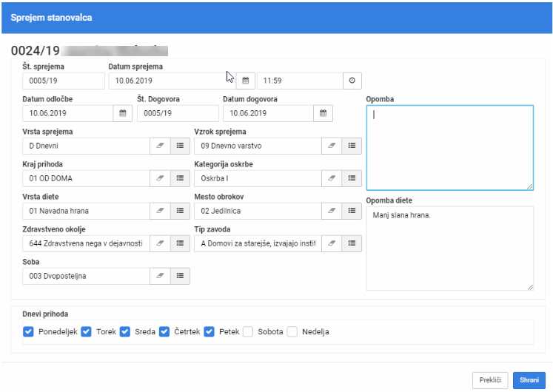Image resolution: width=553 pixels, height=392 pixels.
Task: Open calendar picker for Datum sprejema
Action: (246, 81)
